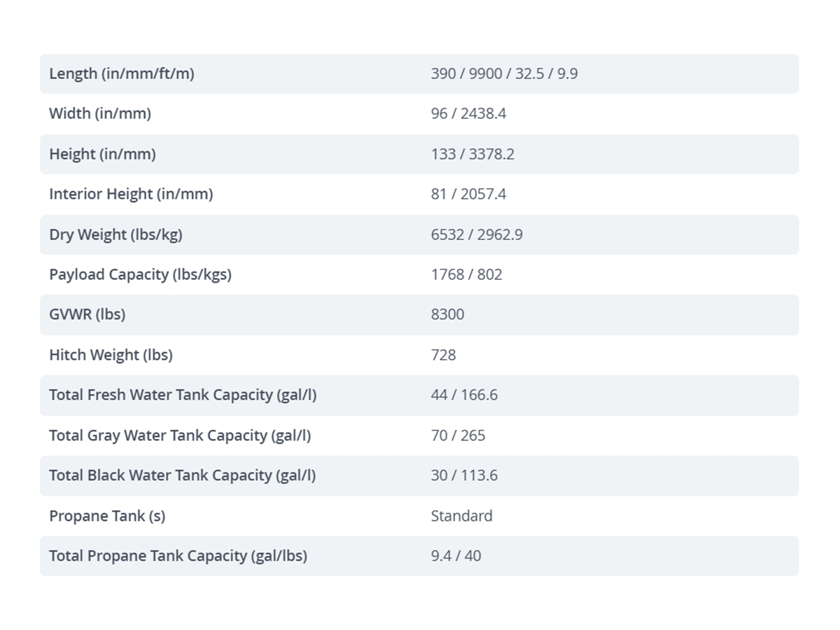Click the interior height value 81 / 2057.4
840x630 pixels.
(x=468, y=194)
